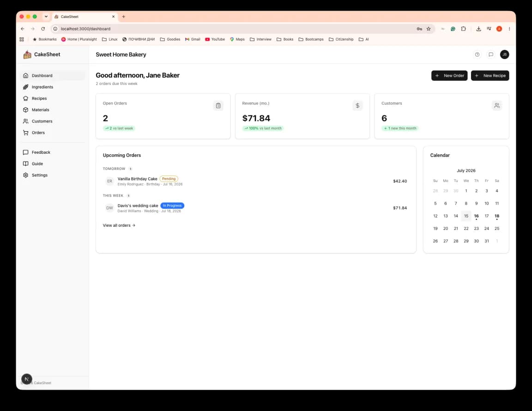This screenshot has height=411, width=532.
Task: Open the browser profile avatar icon
Action: (x=499, y=29)
